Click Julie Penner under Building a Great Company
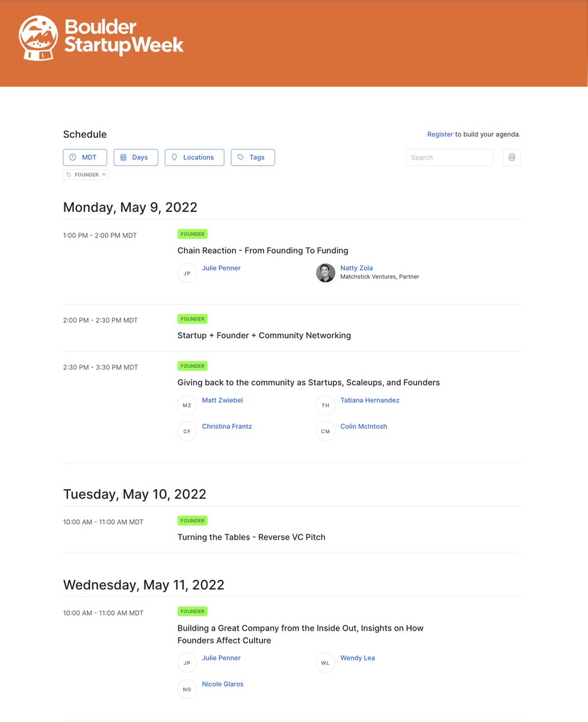 click(221, 658)
